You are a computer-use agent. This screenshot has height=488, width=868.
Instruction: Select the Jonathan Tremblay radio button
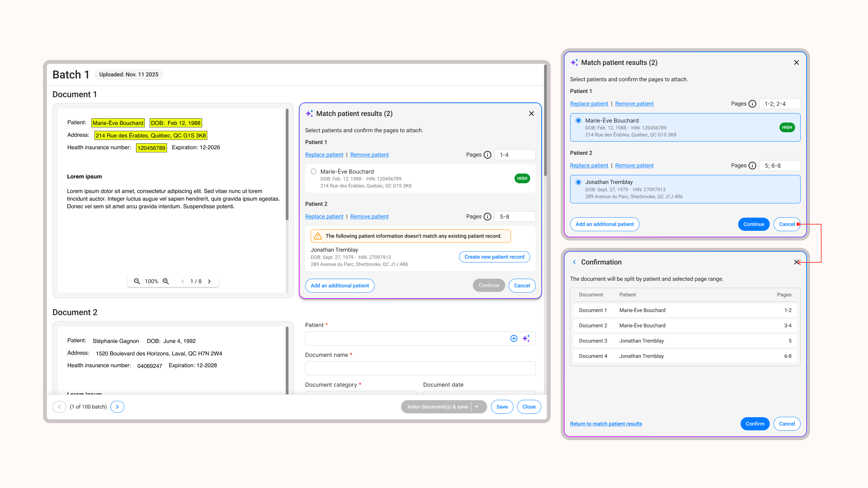pos(578,182)
